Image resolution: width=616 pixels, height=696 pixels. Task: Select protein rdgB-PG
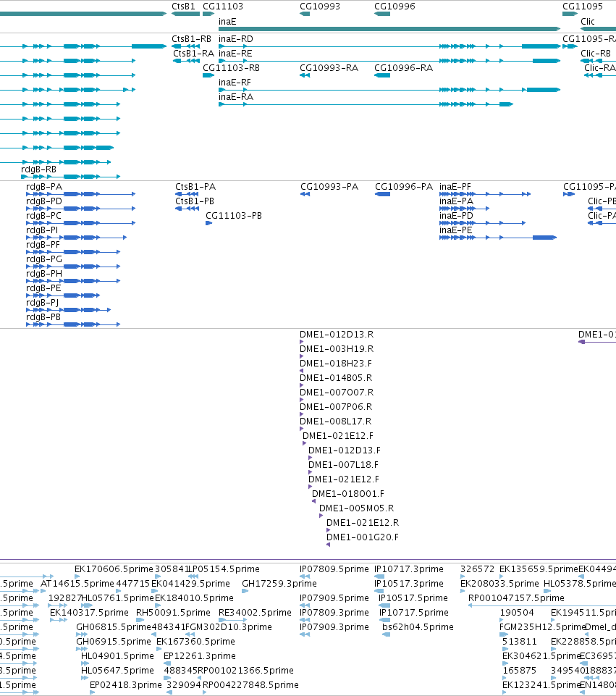click(x=73, y=267)
